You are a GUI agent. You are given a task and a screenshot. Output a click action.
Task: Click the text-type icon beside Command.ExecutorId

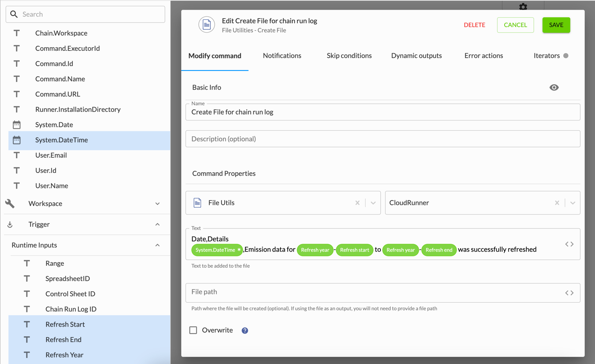coord(17,48)
